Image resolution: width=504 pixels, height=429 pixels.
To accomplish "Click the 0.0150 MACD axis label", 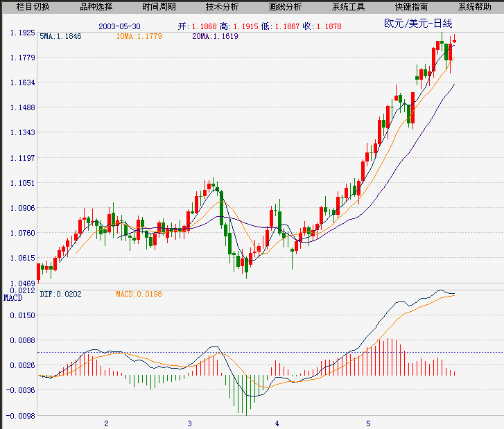I will click(22, 315).
